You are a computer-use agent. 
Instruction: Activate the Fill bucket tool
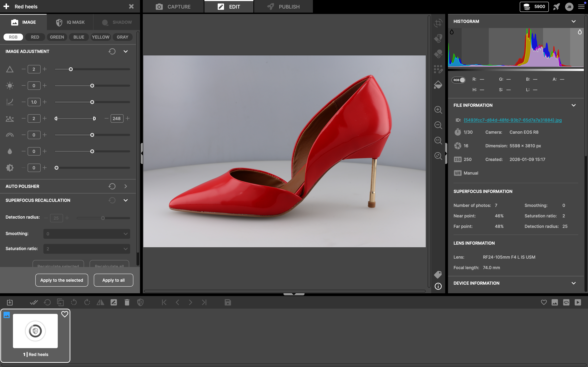[438, 85]
